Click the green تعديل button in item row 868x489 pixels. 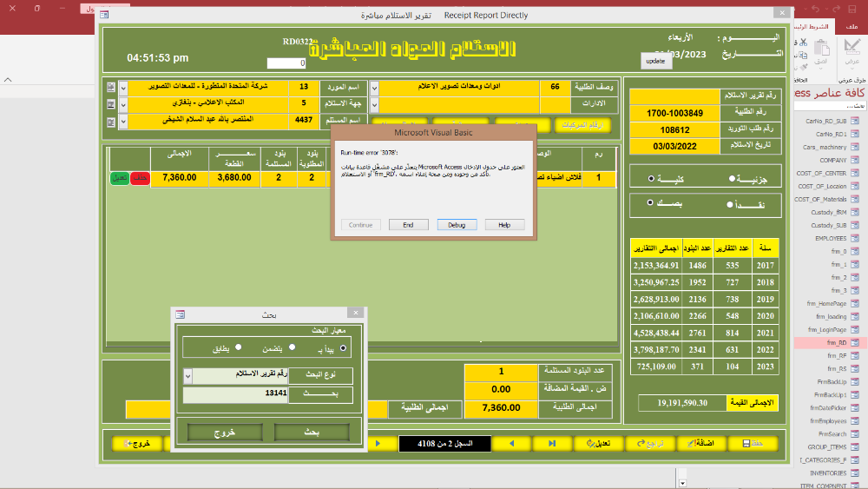[120, 178]
